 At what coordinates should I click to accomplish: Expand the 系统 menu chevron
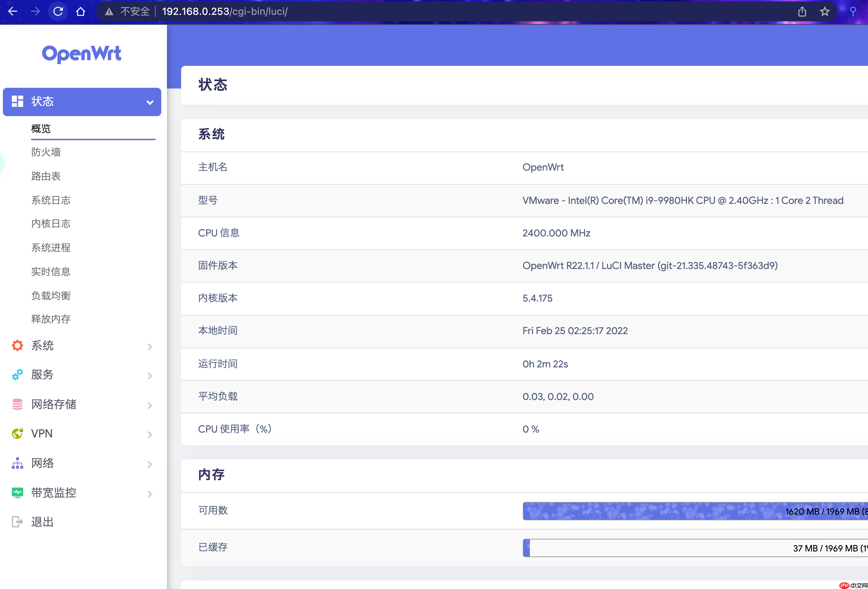coord(150,347)
